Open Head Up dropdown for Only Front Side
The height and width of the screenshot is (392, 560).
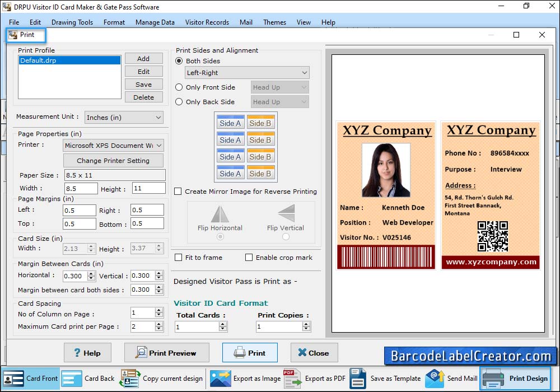click(x=279, y=87)
